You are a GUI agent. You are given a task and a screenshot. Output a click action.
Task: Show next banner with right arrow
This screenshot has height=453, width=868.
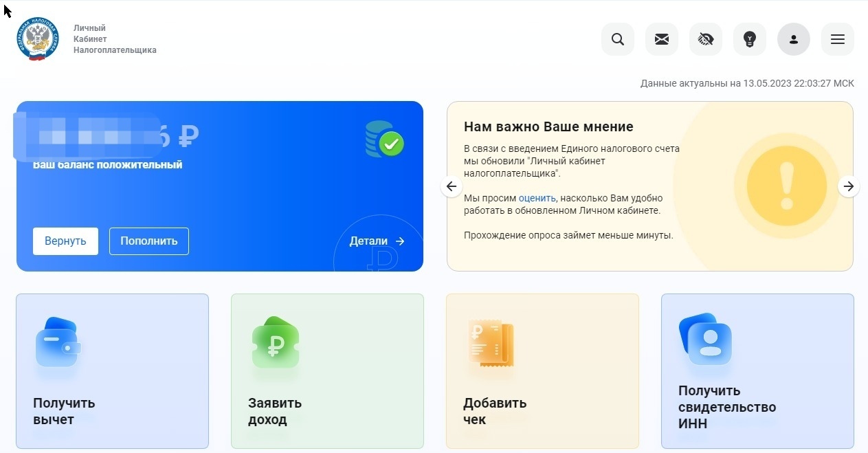point(849,186)
